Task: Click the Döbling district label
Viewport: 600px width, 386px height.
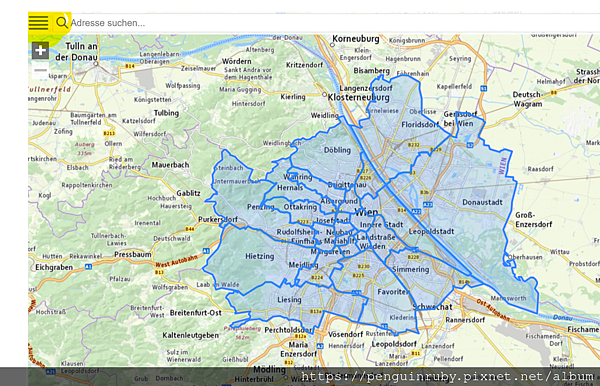Action: (x=337, y=150)
